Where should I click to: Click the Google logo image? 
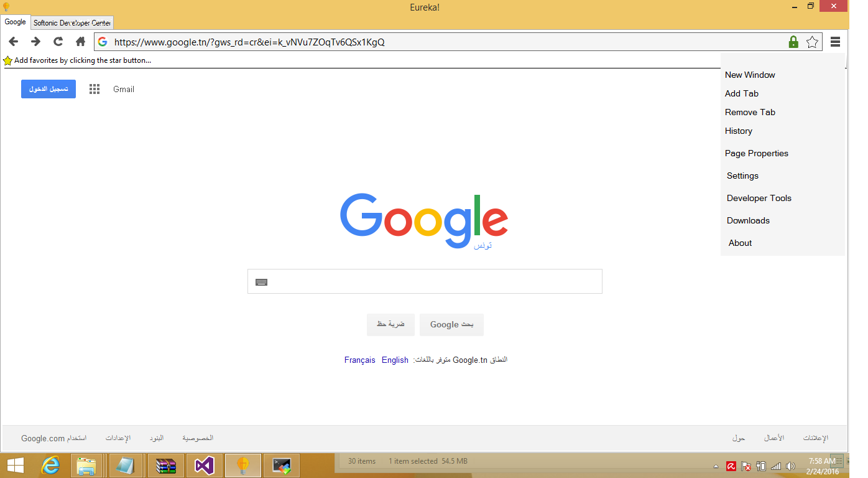tap(424, 220)
